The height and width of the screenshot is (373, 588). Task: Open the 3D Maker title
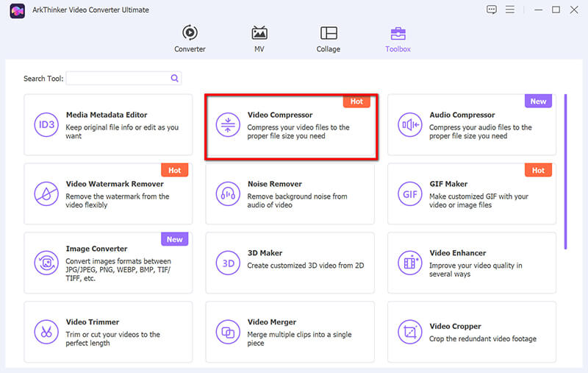point(265,253)
